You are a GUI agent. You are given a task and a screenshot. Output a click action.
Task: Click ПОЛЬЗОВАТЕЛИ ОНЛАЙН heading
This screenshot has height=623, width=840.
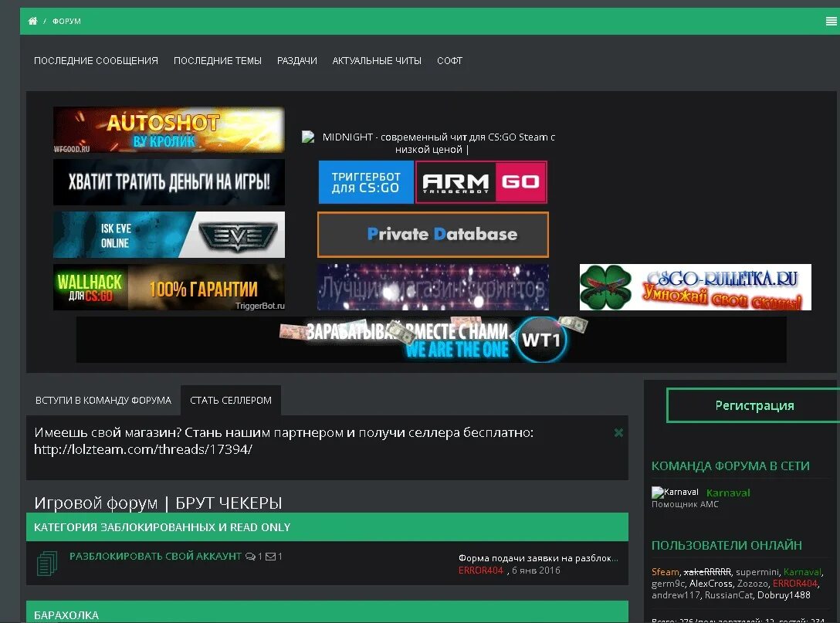pyautogui.click(x=727, y=545)
